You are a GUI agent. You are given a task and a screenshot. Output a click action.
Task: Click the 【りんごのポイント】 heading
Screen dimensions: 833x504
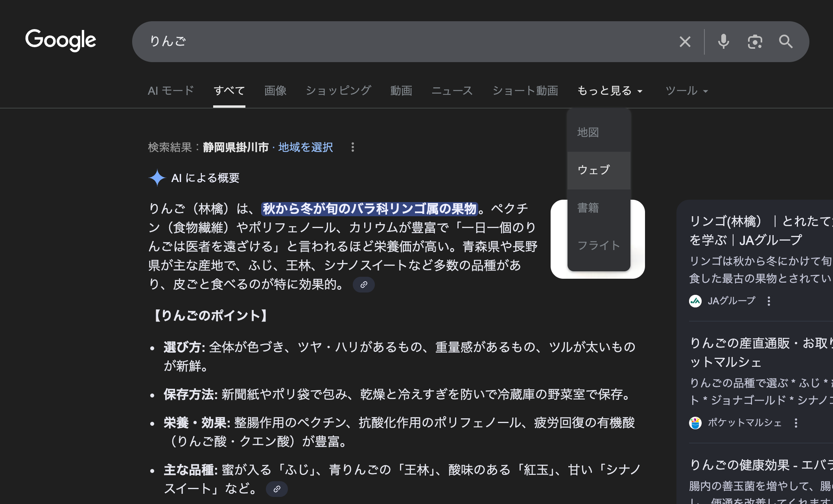[211, 316]
